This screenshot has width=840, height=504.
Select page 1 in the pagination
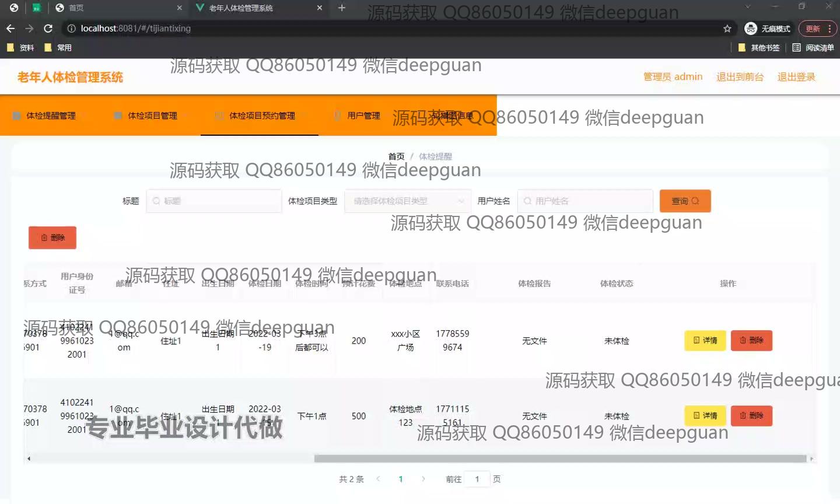pyautogui.click(x=401, y=479)
